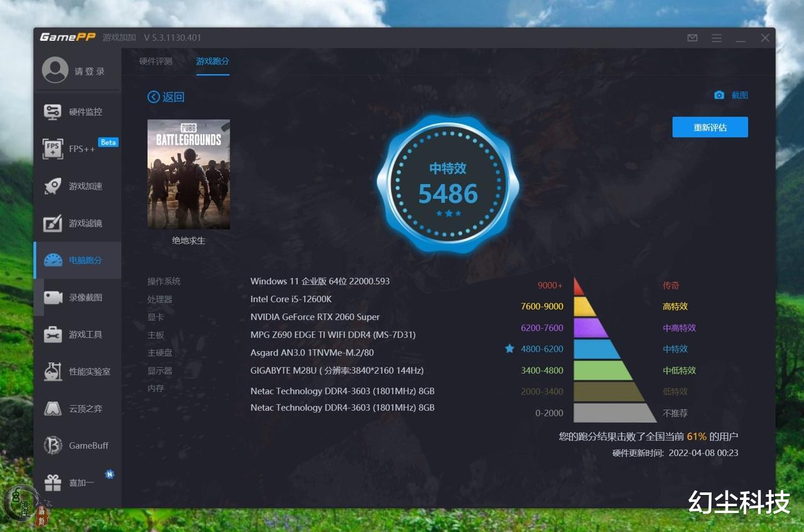Click the 内存 row label
Image resolution: width=804 pixels, height=532 pixels.
tap(156, 389)
